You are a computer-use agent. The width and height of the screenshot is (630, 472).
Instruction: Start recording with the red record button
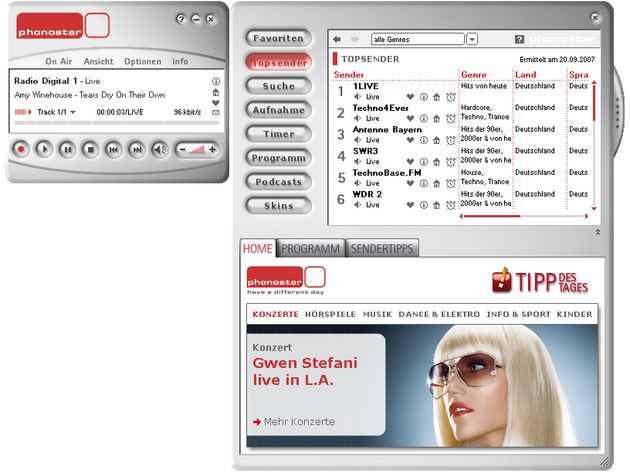click(x=21, y=150)
